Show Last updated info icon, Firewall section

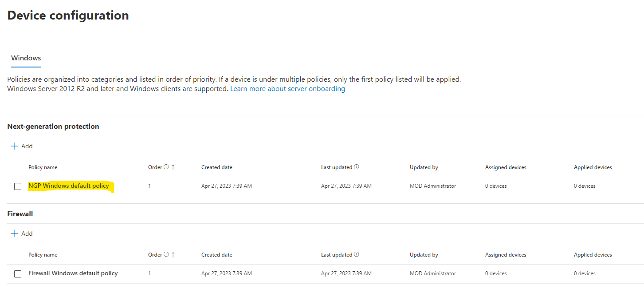click(357, 255)
